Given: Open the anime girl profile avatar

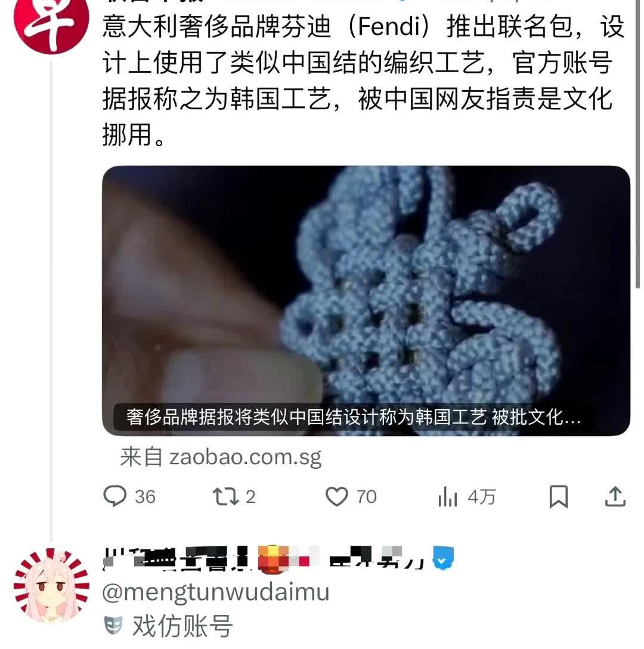Looking at the screenshot, I should [x=51, y=585].
